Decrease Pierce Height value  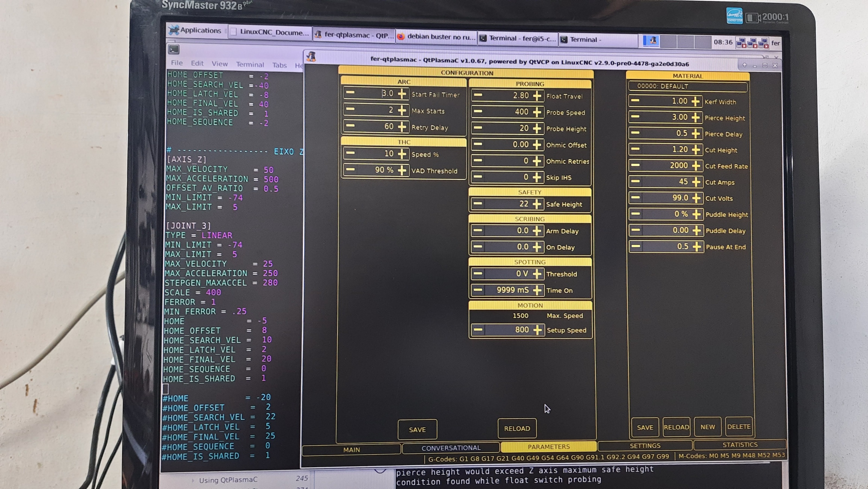tap(635, 117)
